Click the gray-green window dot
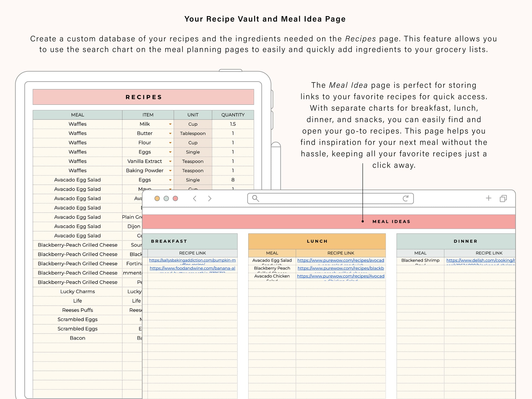Screen dimensions: 532x399 tap(166, 199)
